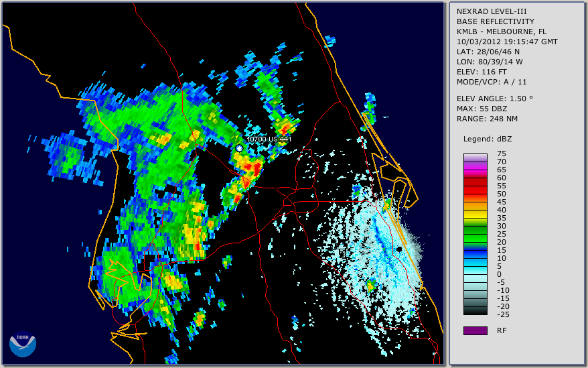The width and height of the screenshot is (588, 368).
Task: Click the "LAT: 28/06/46 N" text
Action: point(488,52)
